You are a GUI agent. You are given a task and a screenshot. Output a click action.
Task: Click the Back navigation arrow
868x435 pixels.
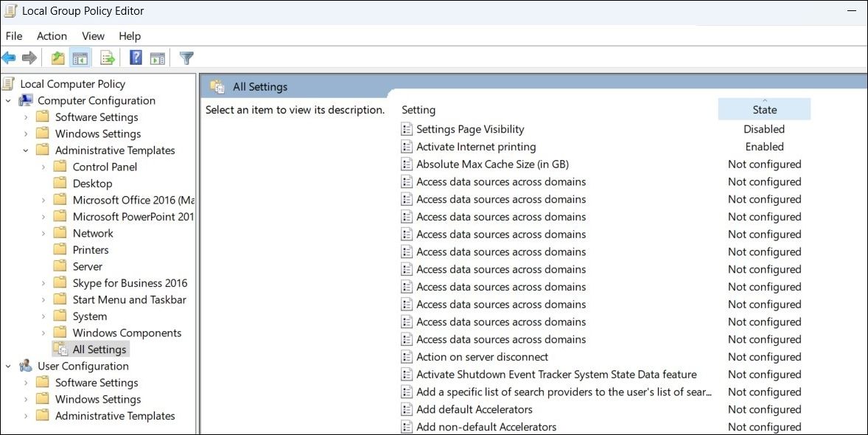(9, 58)
